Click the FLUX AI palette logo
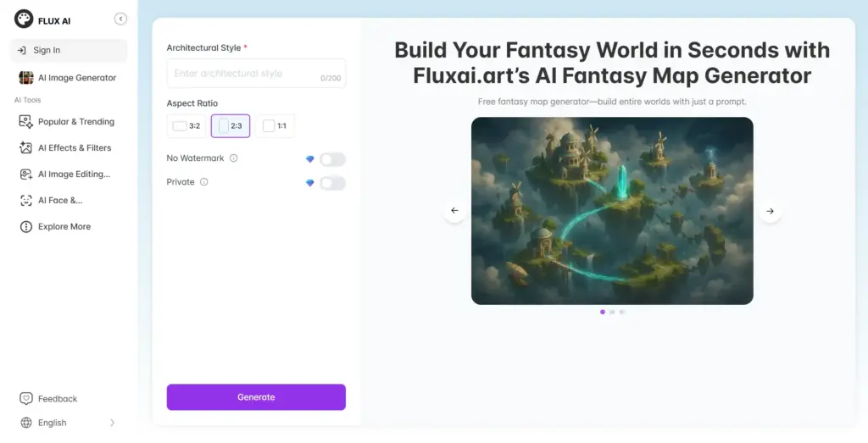 coord(24,19)
